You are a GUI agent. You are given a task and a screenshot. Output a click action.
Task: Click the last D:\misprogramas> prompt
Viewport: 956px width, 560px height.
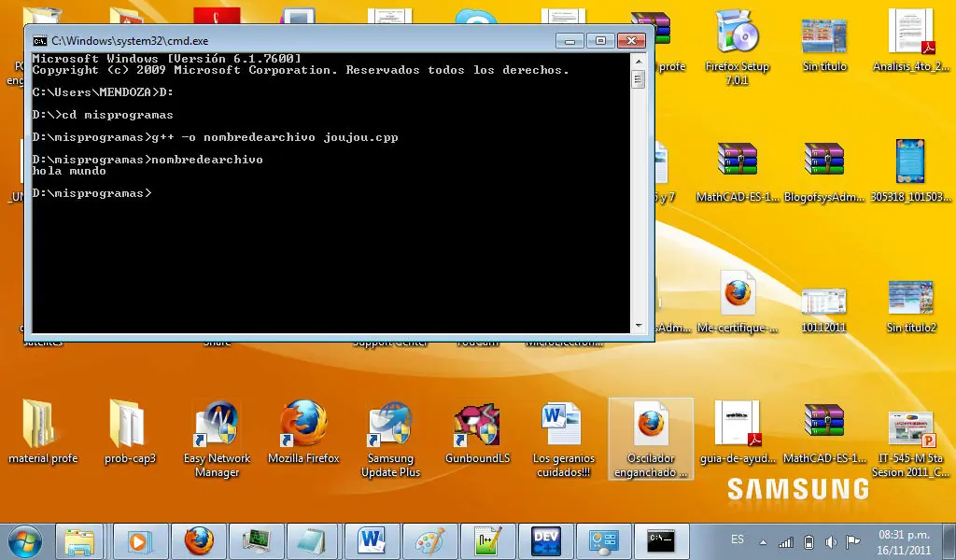(91, 193)
